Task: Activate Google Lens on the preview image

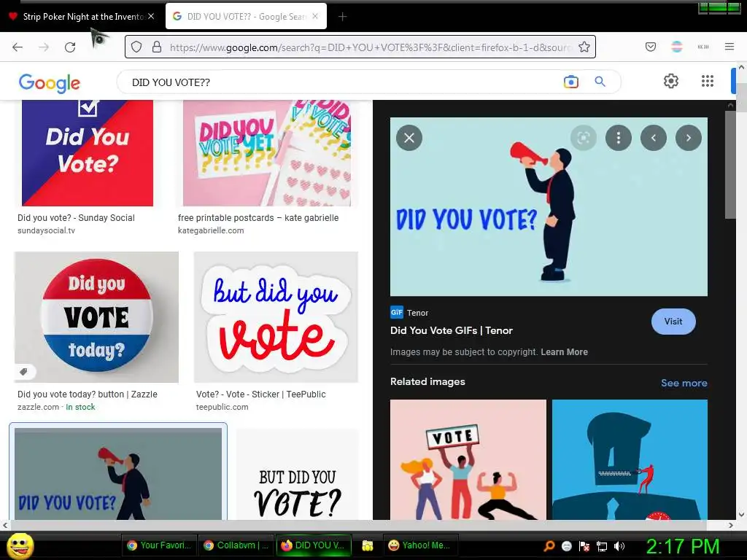Action: pyautogui.click(x=584, y=138)
